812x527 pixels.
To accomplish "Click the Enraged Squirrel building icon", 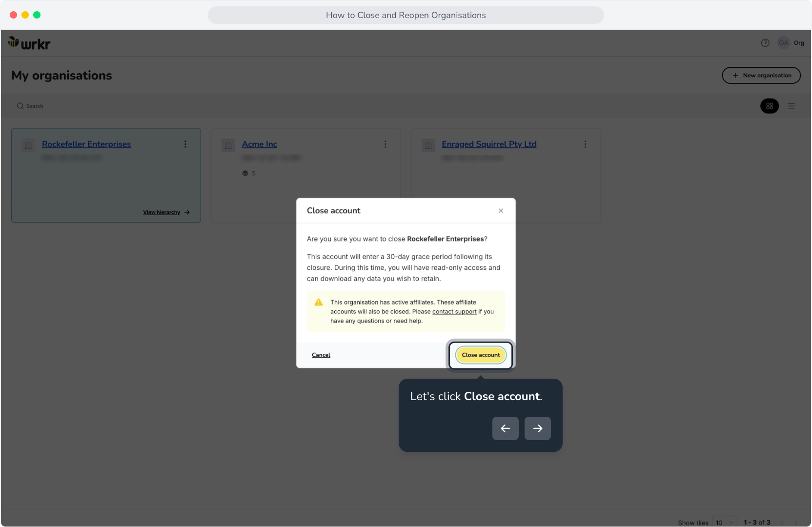I will point(428,145).
